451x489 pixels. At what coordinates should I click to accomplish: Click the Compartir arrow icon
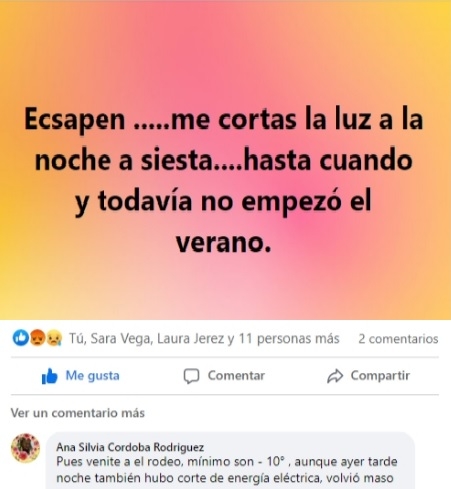pos(335,376)
